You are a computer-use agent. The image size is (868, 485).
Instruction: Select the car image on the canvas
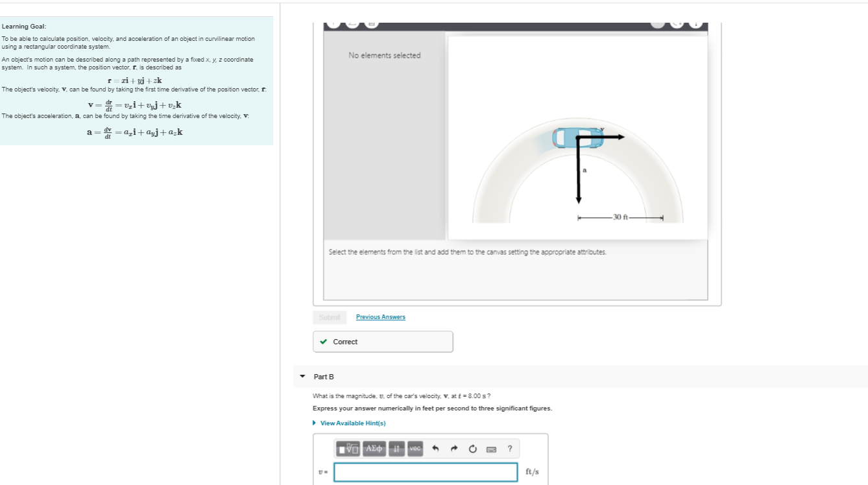coord(577,137)
